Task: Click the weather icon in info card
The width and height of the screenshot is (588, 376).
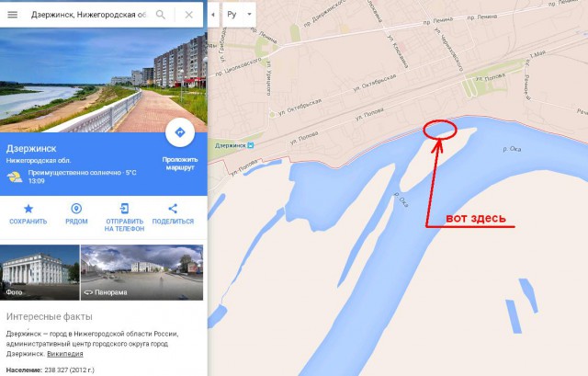Action: click(x=15, y=177)
